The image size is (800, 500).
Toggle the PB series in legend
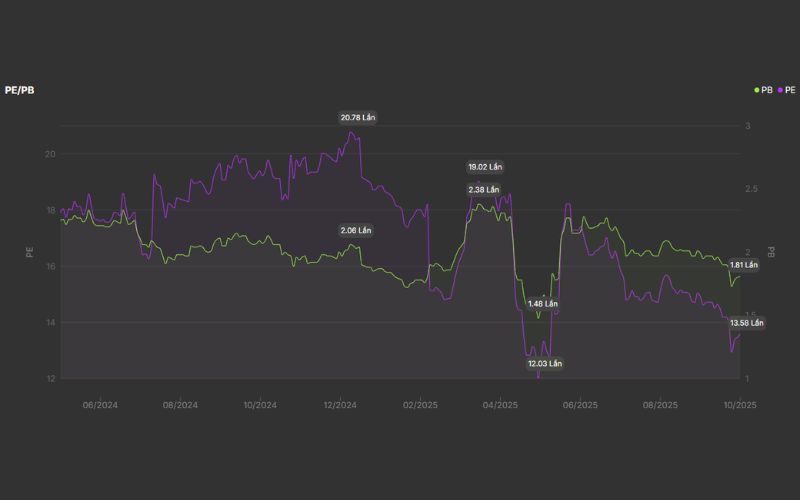(x=765, y=90)
